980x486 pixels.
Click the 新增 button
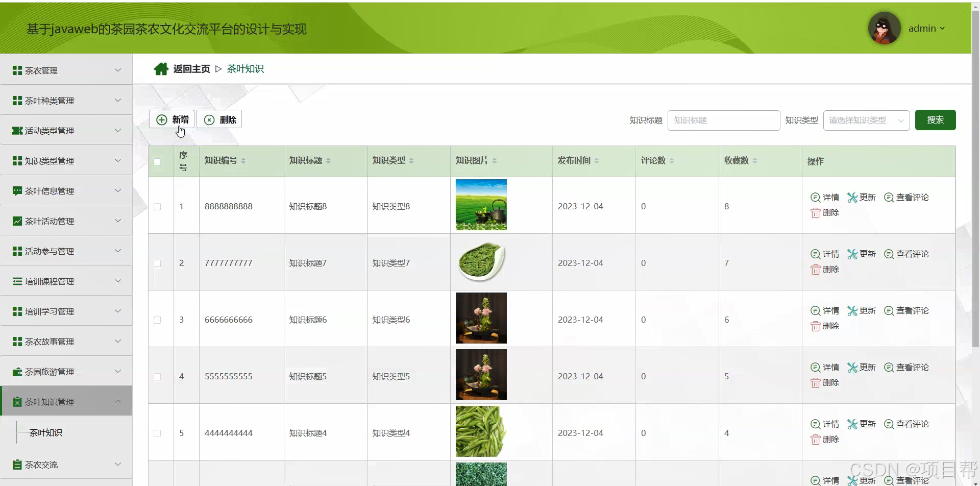(172, 119)
